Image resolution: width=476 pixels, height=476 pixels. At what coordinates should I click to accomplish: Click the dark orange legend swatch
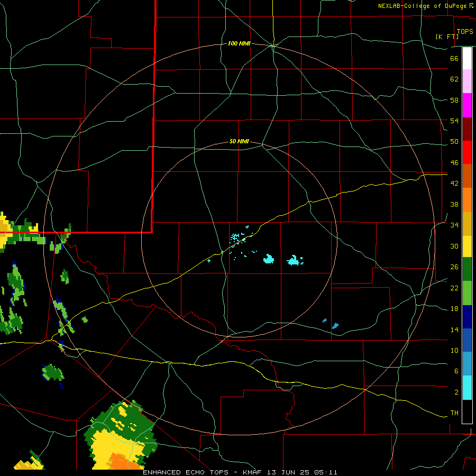(x=467, y=176)
